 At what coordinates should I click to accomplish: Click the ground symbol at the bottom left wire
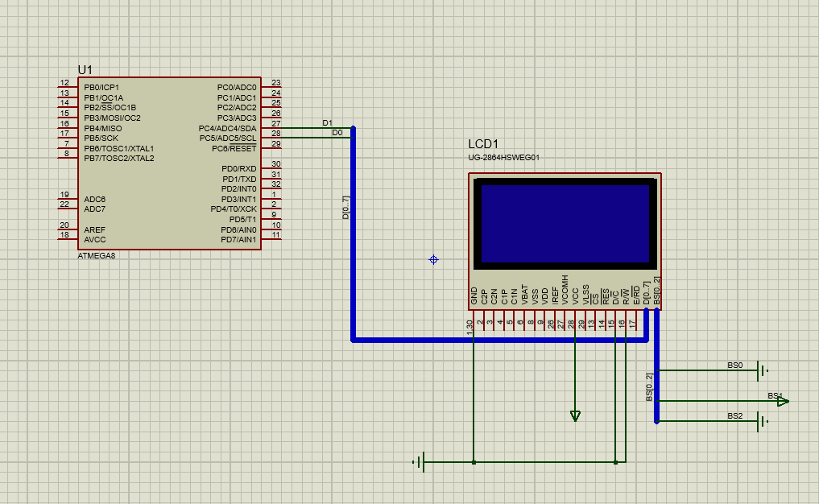click(x=419, y=462)
